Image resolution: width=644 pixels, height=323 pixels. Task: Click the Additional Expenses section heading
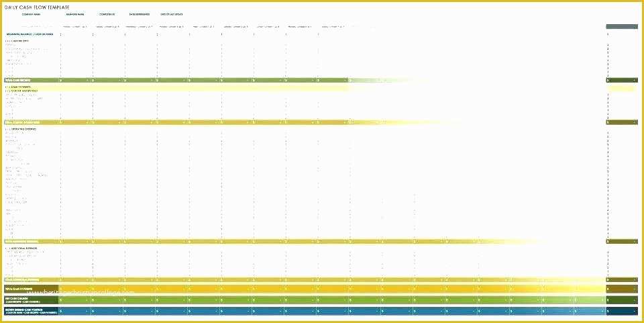[21, 248]
